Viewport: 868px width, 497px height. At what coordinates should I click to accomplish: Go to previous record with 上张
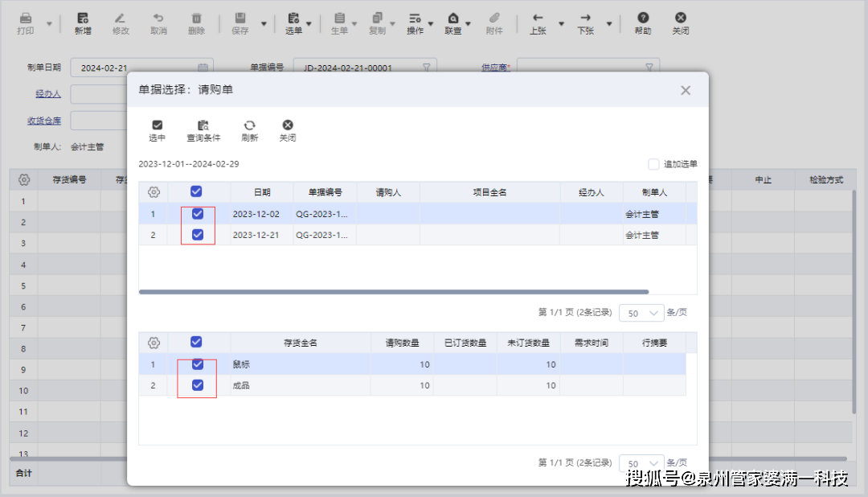tap(538, 24)
